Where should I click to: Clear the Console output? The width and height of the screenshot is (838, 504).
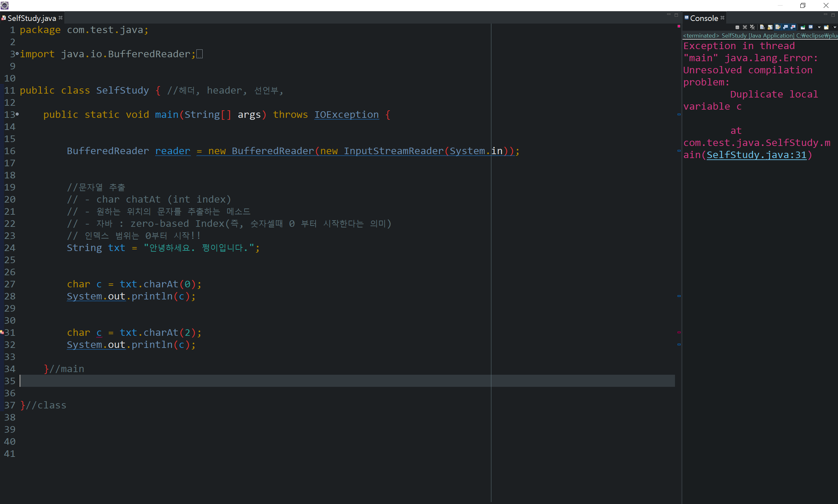click(x=762, y=27)
